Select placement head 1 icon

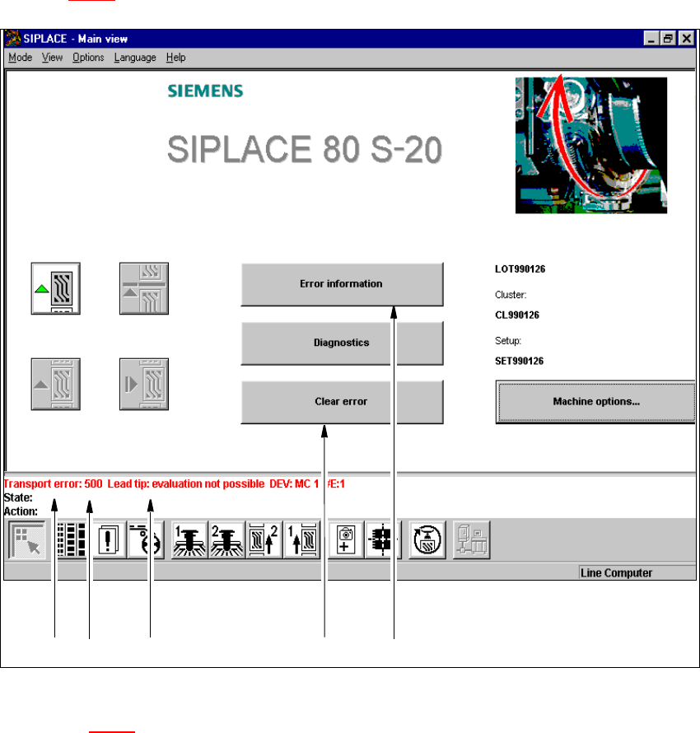click(x=189, y=540)
